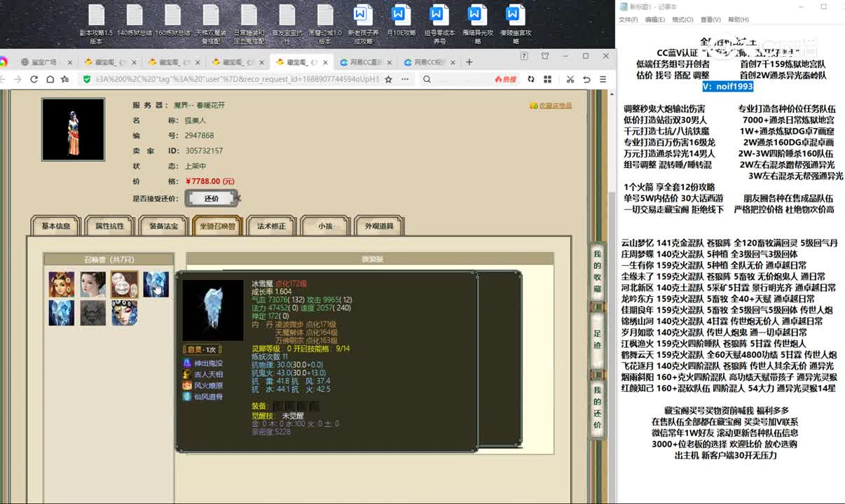Screen dimensions: 845x504
Task: Select the ice crystal summon in second row
Action: click(62, 313)
